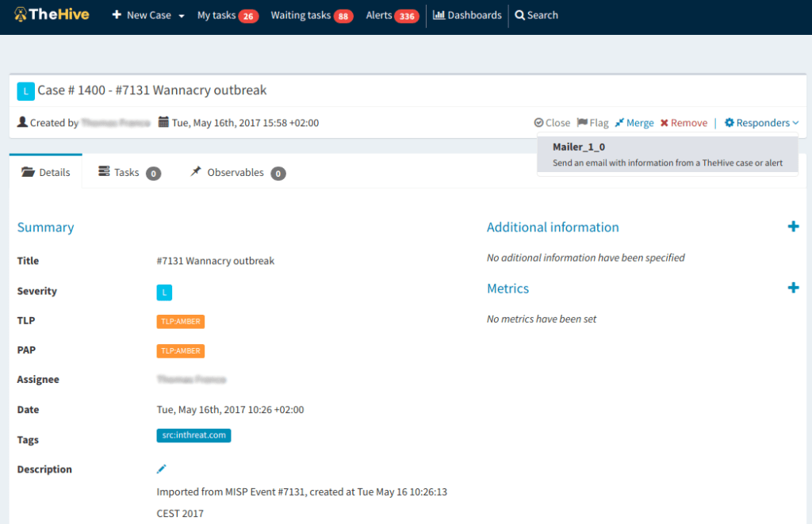Click the src:inthreat.com tag

(193, 435)
